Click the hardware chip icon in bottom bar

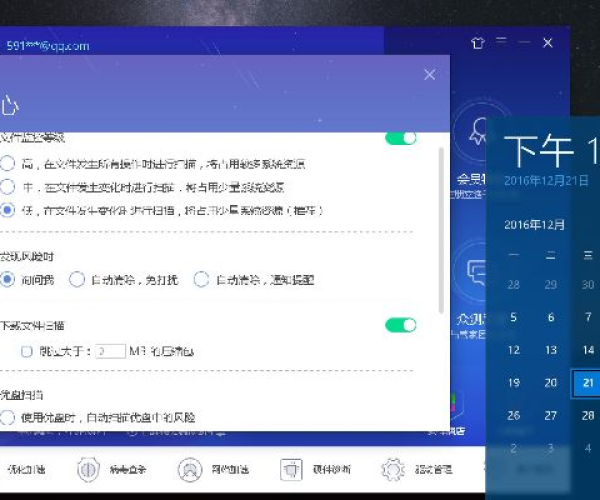click(291, 469)
